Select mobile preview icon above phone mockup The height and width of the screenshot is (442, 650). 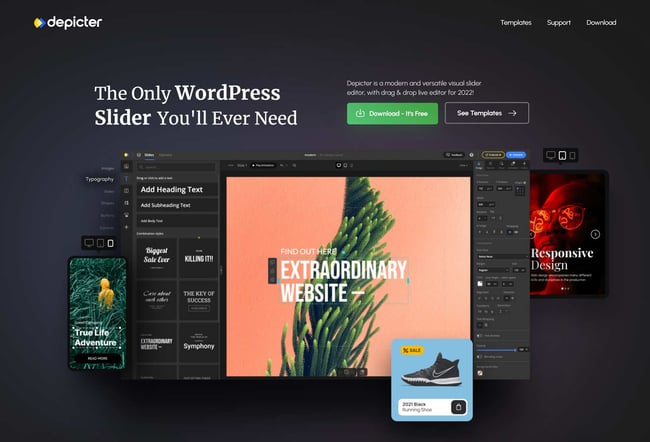click(x=110, y=243)
